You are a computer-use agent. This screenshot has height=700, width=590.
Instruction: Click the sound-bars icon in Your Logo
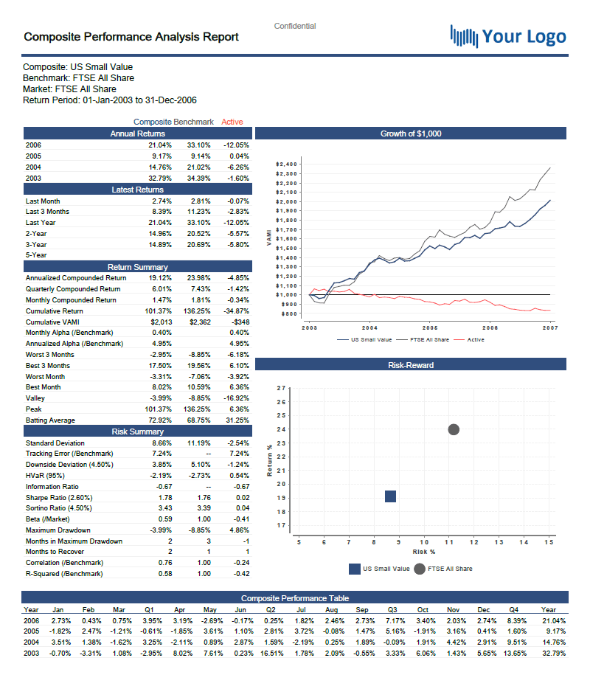pos(463,36)
